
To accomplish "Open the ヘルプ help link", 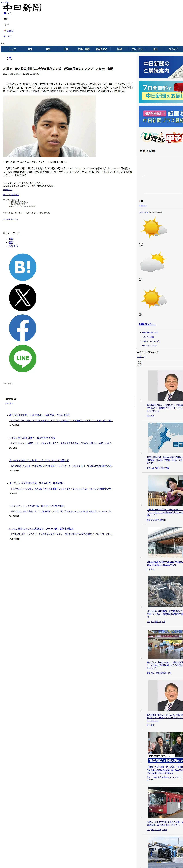I will click(x=7, y=13).
